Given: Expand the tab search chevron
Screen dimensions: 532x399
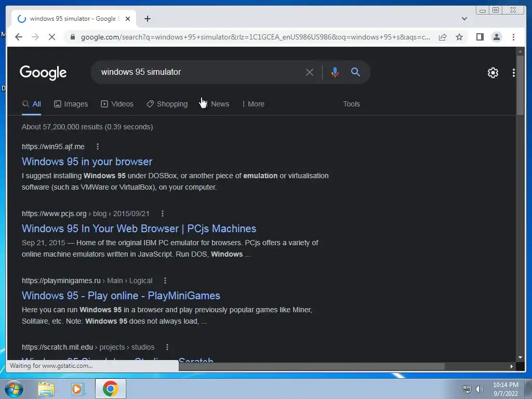Looking at the screenshot, I should click(464, 19).
